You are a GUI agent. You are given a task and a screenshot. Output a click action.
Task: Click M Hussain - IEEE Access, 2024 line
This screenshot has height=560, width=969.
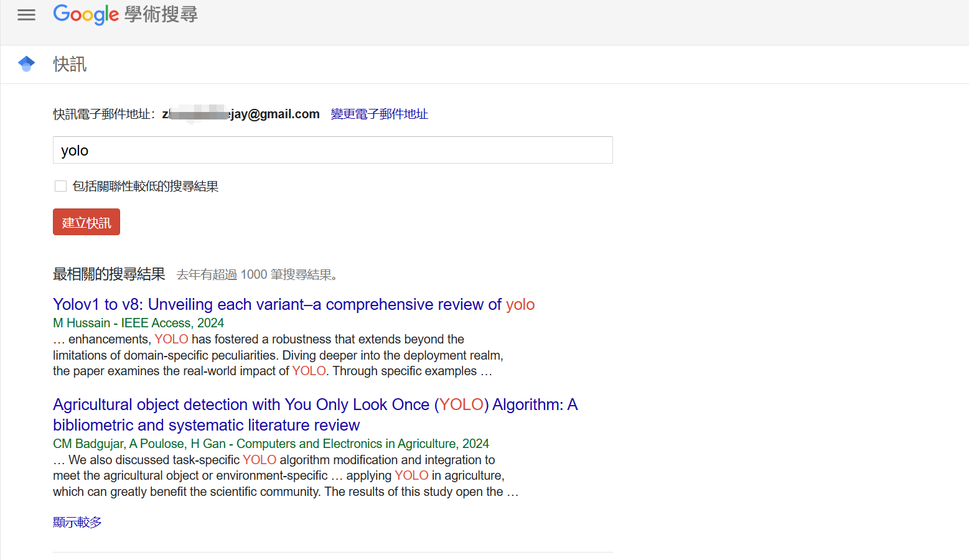(138, 323)
